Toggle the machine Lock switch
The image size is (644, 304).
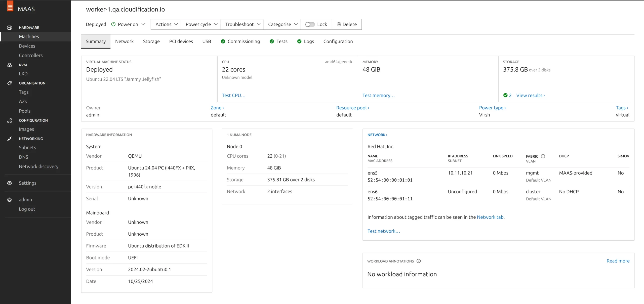click(310, 24)
